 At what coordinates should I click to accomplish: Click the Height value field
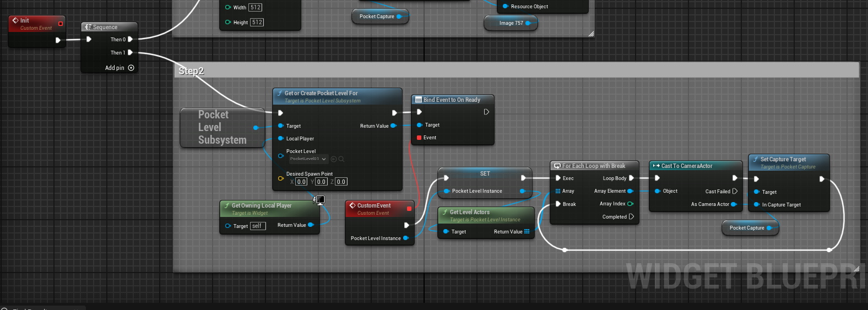257,22
